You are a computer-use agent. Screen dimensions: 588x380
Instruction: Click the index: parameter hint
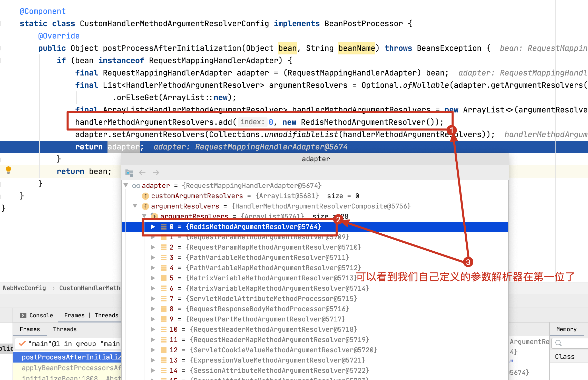coord(252,122)
